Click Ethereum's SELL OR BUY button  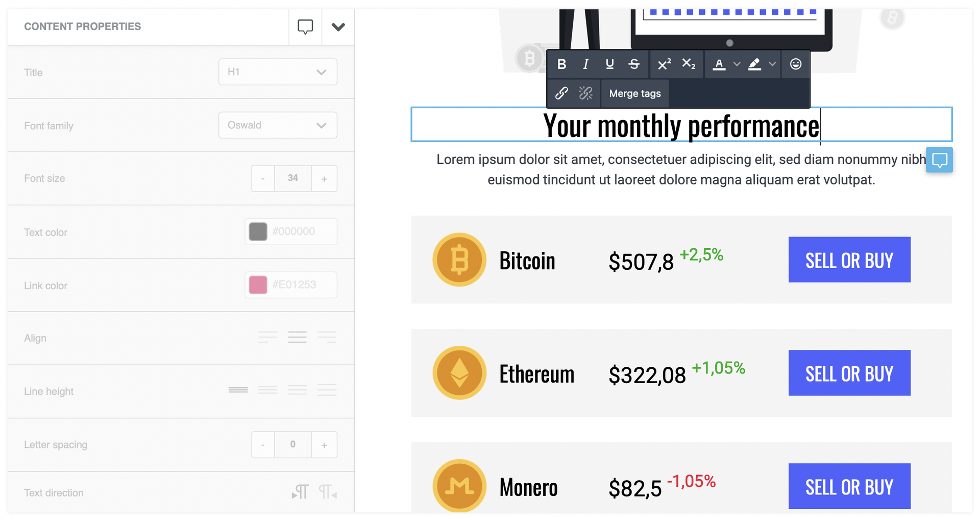click(x=849, y=373)
